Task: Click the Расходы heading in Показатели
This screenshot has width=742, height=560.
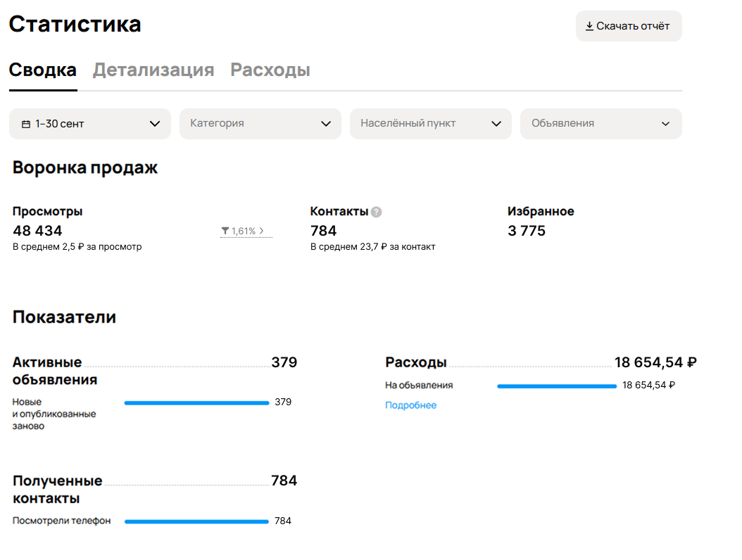Action: tap(416, 363)
